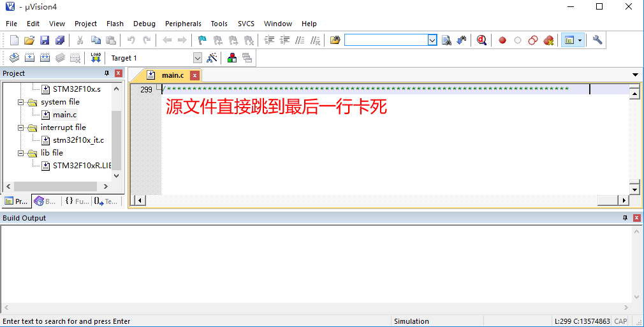Navigate forwards with right arrow icon
The height and width of the screenshot is (327, 644).
coord(182,40)
